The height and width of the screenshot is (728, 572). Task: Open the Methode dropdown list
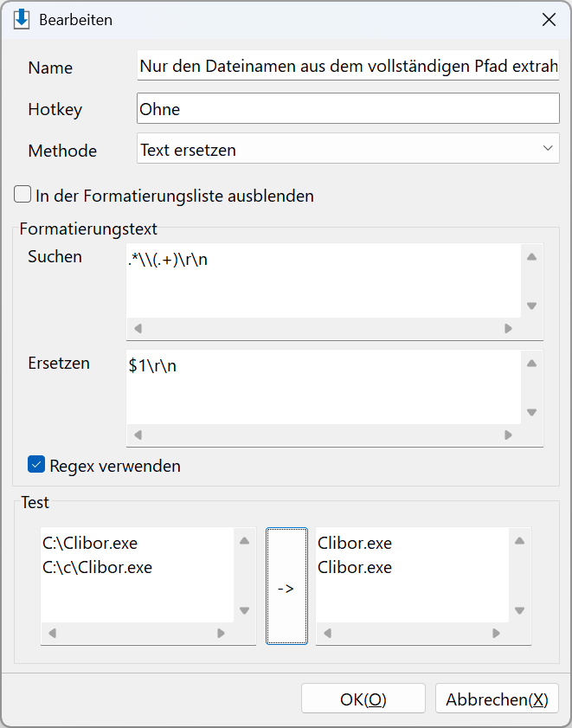point(348,149)
